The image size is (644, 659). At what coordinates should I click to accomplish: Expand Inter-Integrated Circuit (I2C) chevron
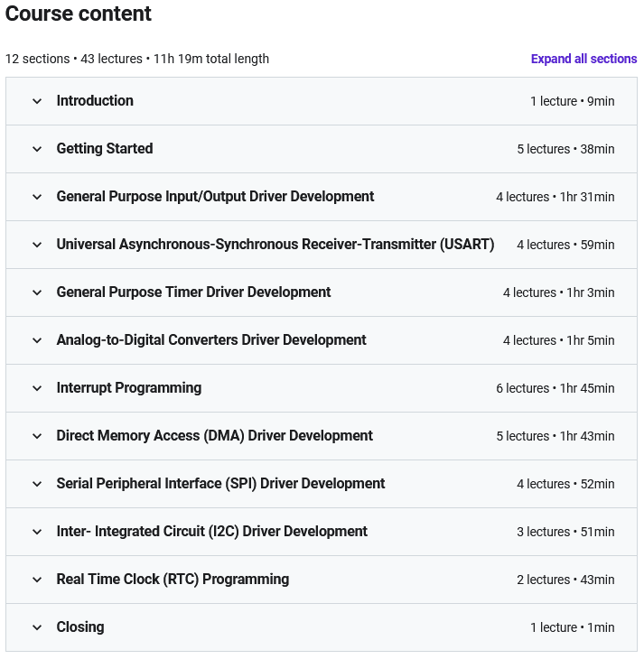point(37,532)
